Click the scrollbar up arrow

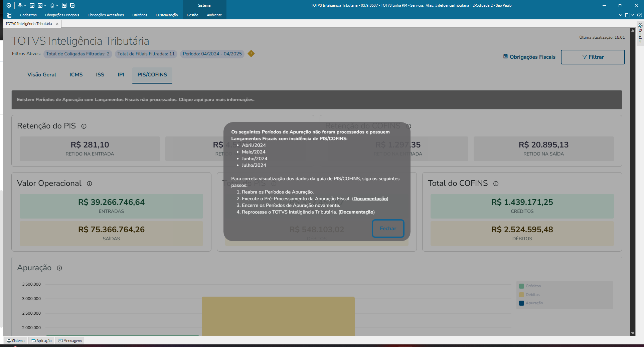[633, 30]
